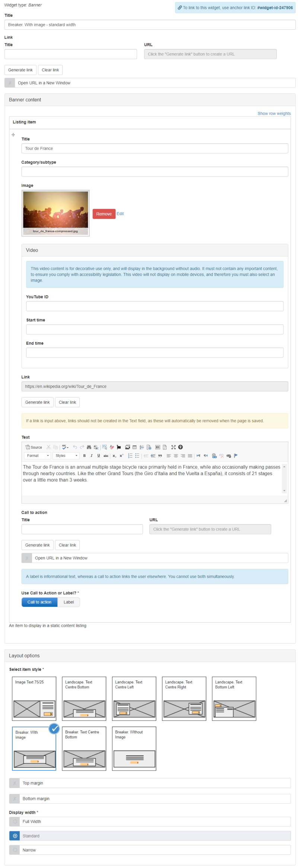The height and width of the screenshot is (868, 298).
Task: Open accessibility help icon in editor
Action: coord(180,447)
